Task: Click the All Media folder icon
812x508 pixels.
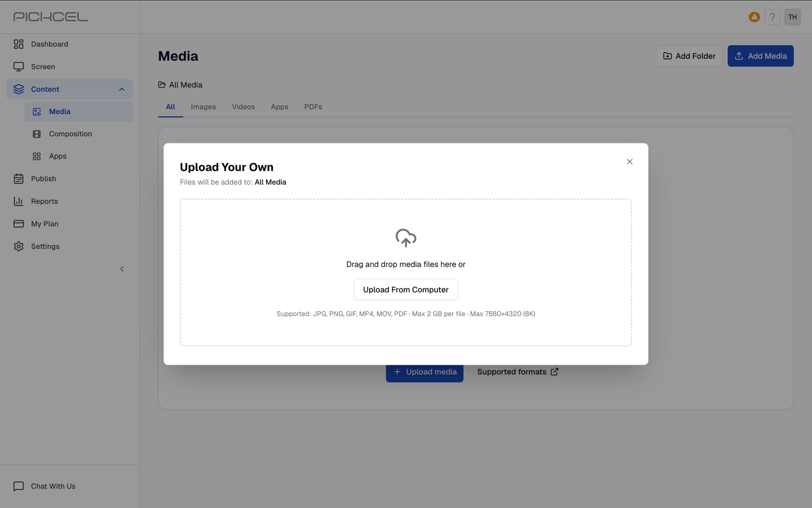Action: click(162, 85)
